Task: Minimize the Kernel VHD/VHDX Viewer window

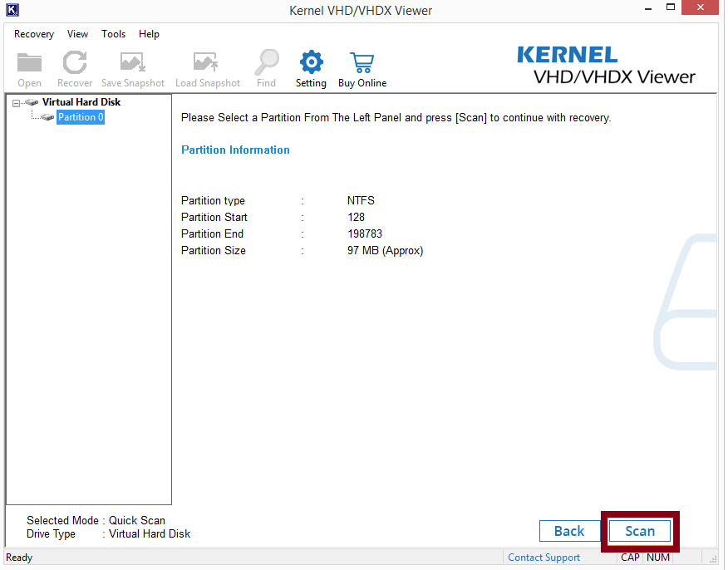Action: (648, 8)
